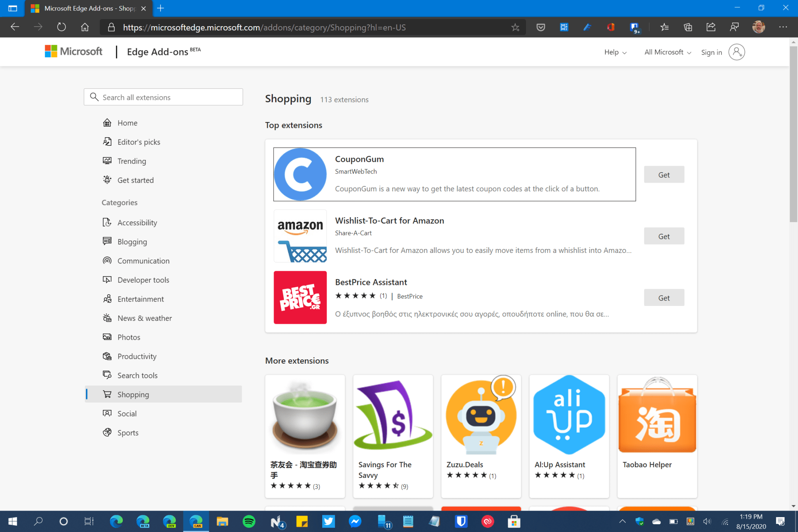798x532 pixels.
Task: Open the settings ellipsis menu
Action: (783, 27)
